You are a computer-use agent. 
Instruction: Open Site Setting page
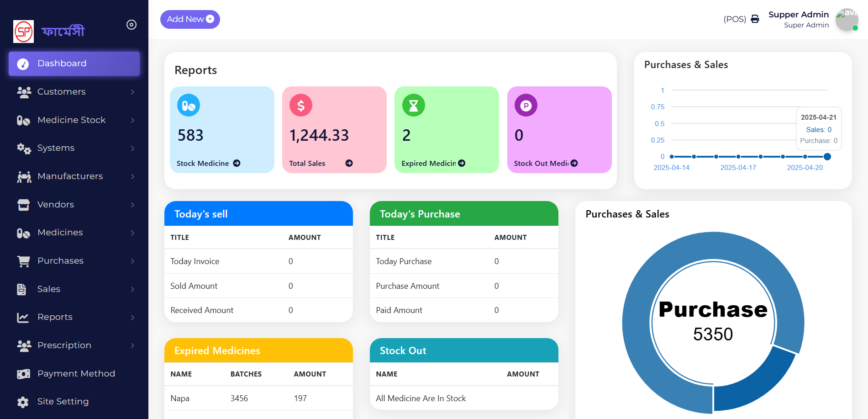click(x=63, y=402)
